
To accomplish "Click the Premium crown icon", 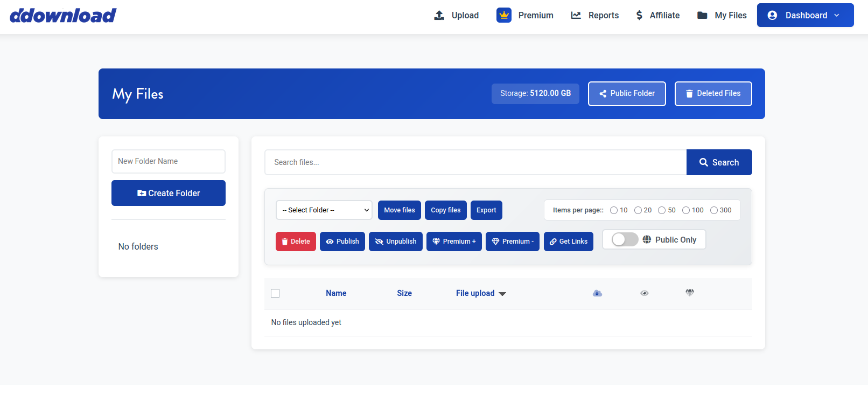I will [x=503, y=15].
